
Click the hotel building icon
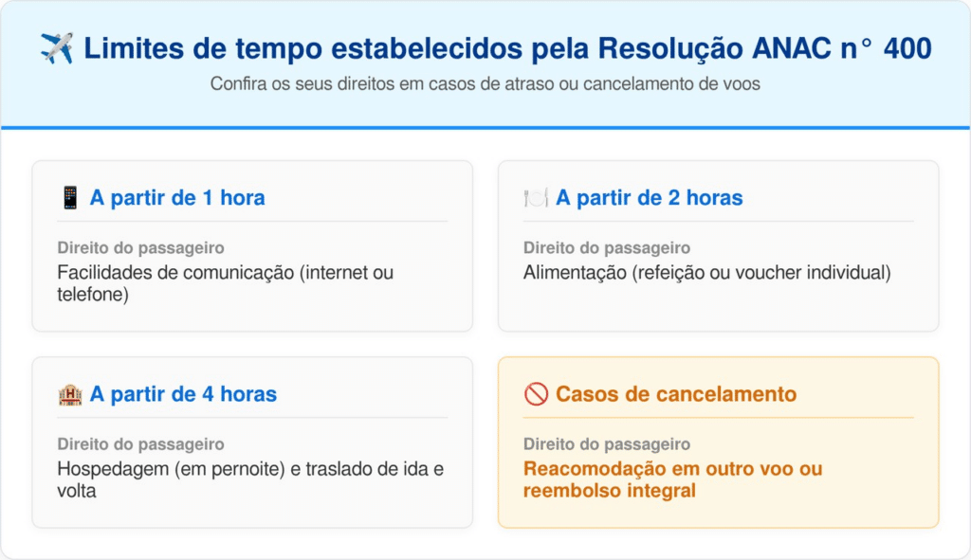coord(70,394)
